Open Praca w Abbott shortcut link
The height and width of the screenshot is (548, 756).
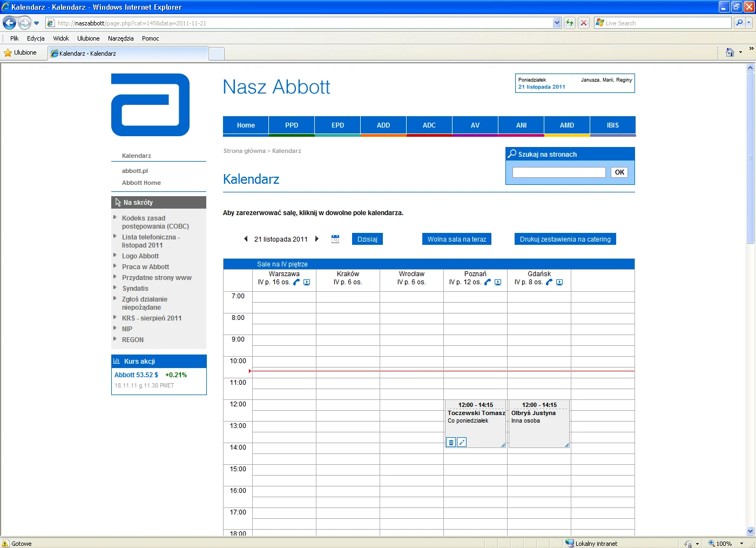point(145,267)
